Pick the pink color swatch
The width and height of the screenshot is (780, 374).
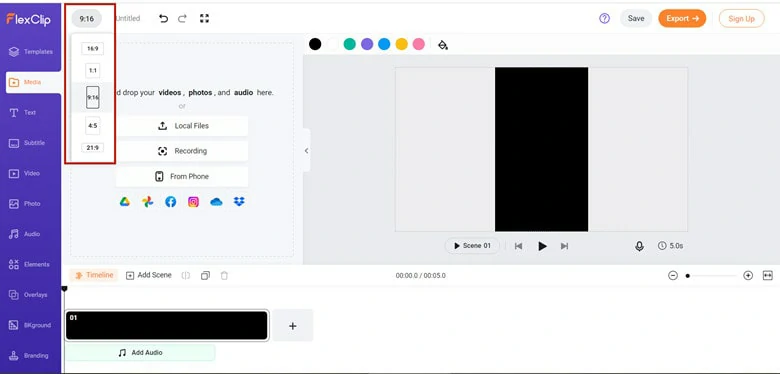419,44
